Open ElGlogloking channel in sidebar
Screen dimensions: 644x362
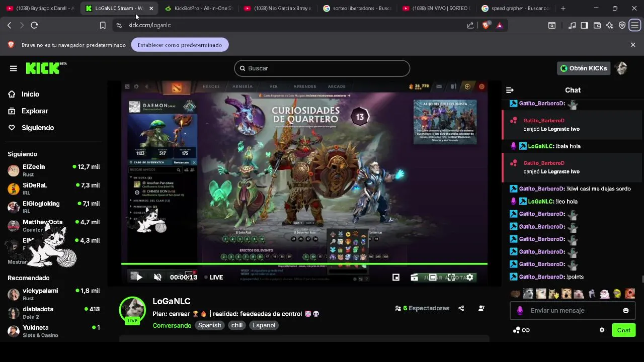pyautogui.click(x=53, y=207)
